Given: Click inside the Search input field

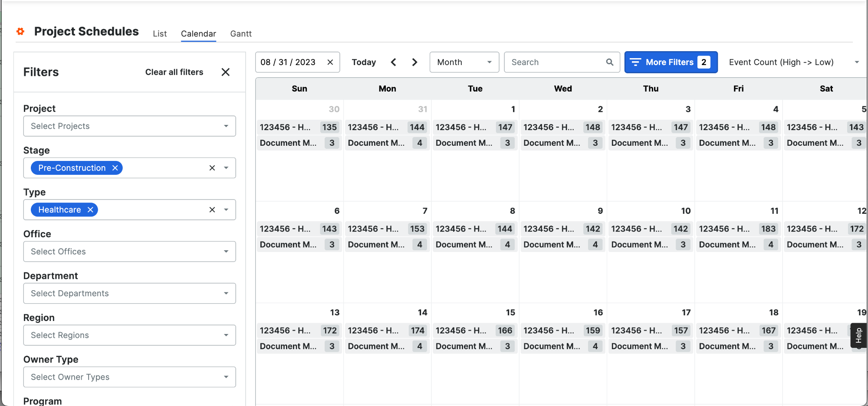Looking at the screenshot, I should pyautogui.click(x=556, y=62).
